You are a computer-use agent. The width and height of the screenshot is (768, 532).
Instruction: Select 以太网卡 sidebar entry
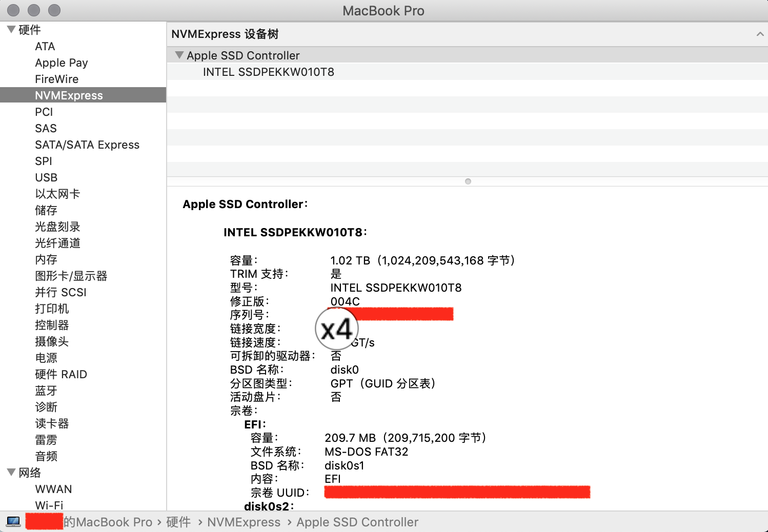pyautogui.click(x=57, y=194)
